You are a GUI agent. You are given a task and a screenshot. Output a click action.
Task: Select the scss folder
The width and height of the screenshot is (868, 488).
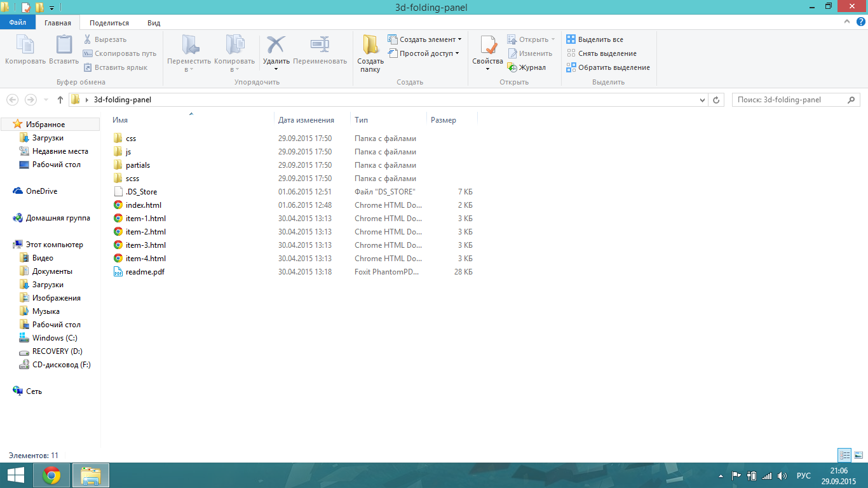(132, 179)
